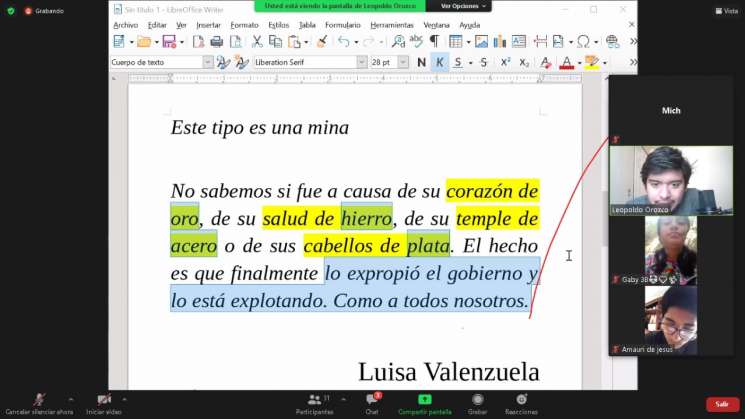745x419 pixels.
Task: Click the Insert Field icon
Action: [x=559, y=42]
